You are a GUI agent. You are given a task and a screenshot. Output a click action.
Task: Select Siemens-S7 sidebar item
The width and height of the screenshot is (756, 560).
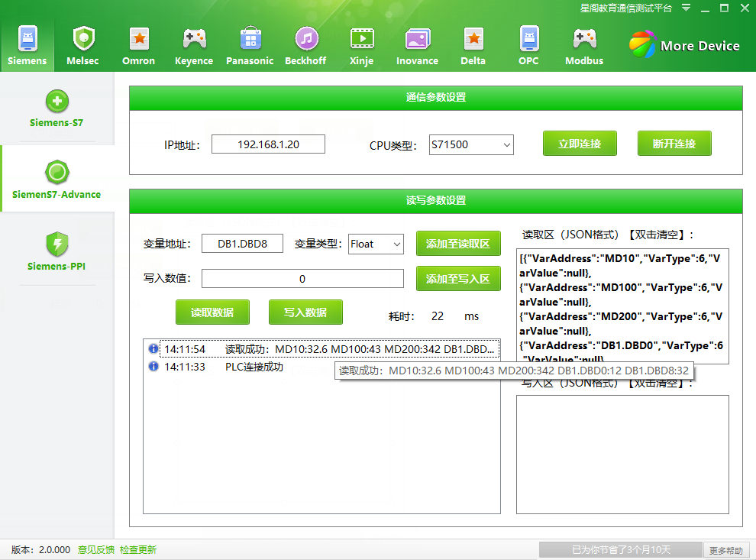[57, 109]
